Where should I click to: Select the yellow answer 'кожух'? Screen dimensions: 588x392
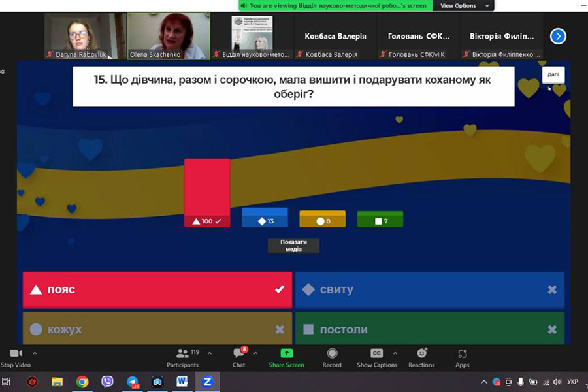(x=157, y=329)
